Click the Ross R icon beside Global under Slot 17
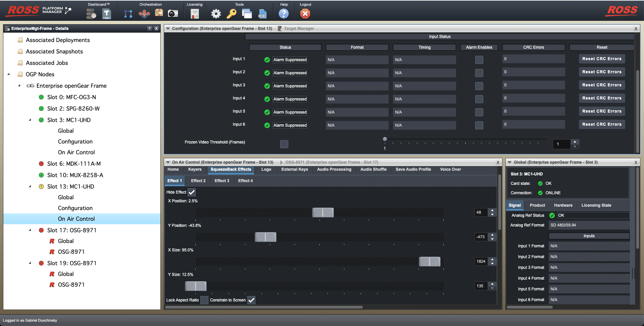644x326 pixels. (x=52, y=241)
